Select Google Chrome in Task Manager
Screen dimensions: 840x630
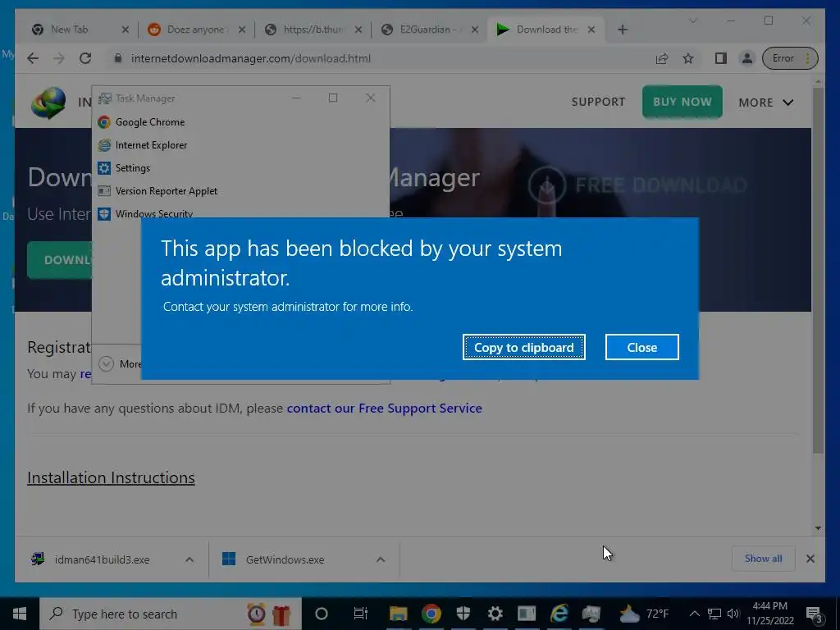tap(240, 122)
